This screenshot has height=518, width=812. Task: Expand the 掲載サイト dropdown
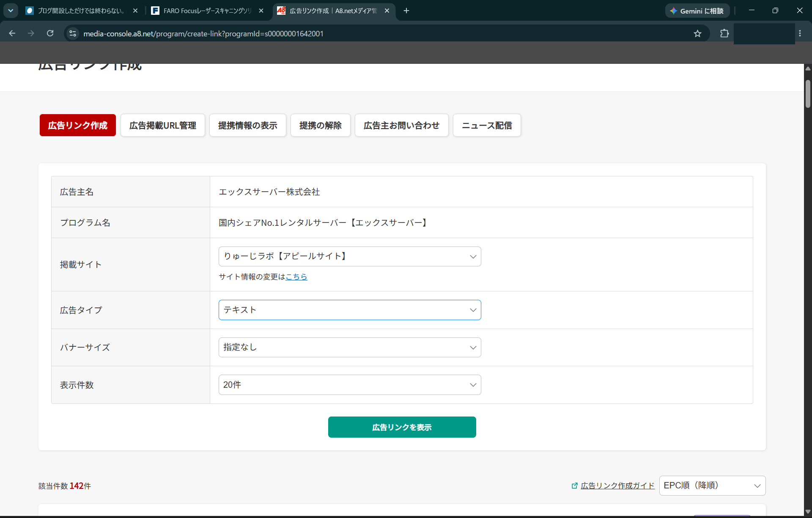pyautogui.click(x=350, y=256)
